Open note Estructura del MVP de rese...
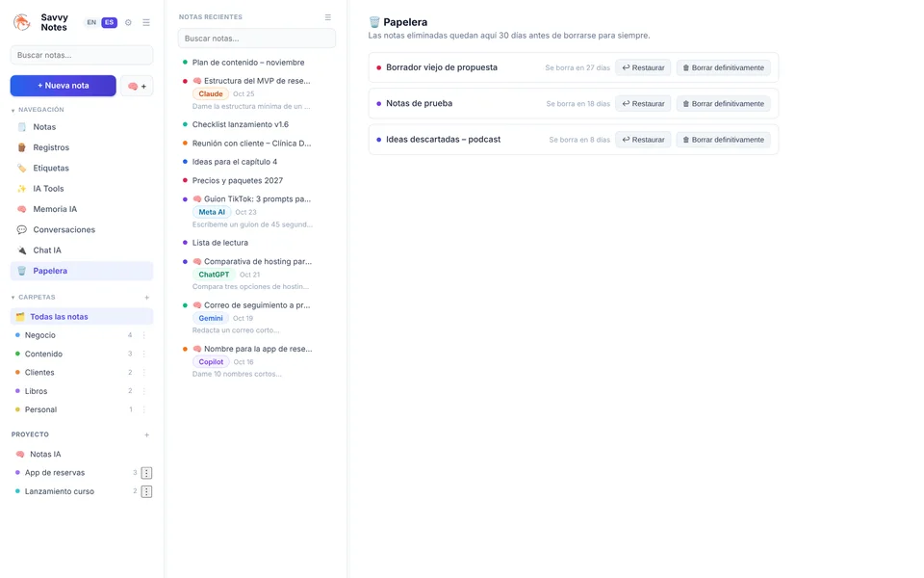Viewport: 924px width, 578px height. [257, 81]
